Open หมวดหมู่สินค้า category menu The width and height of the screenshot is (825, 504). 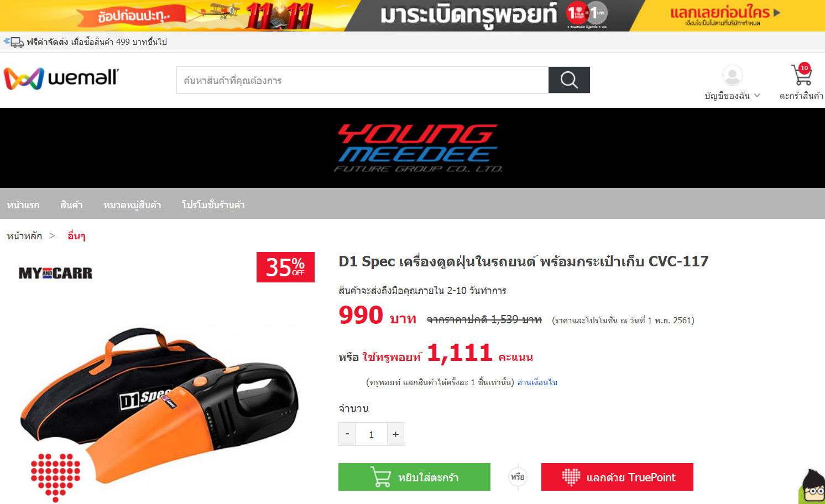click(132, 205)
